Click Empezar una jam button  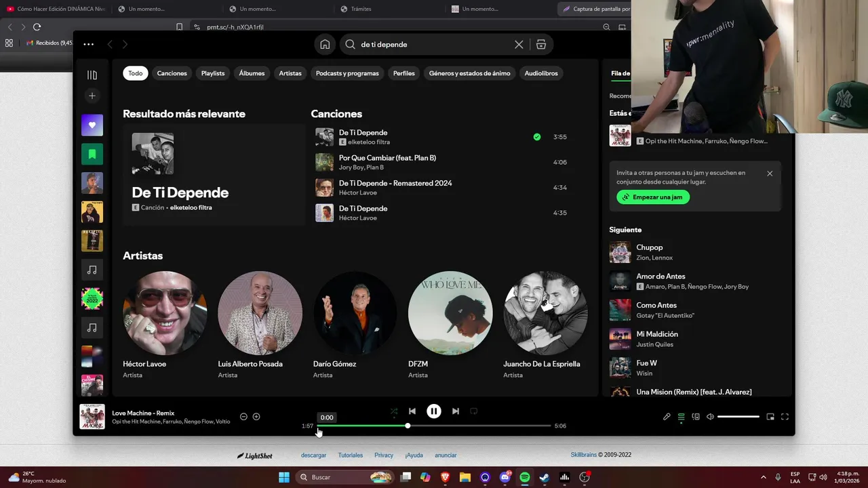click(x=653, y=197)
